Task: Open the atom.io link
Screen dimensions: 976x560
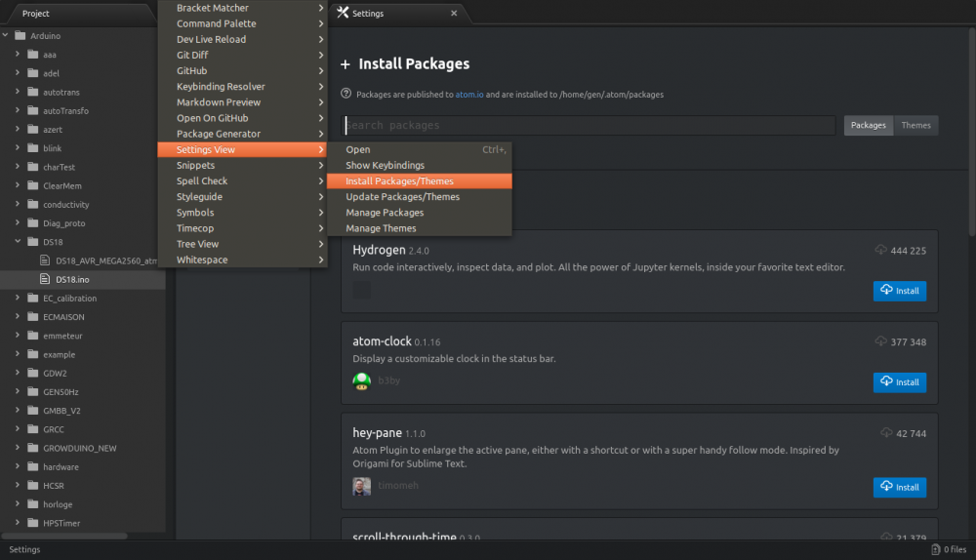Action: point(469,95)
